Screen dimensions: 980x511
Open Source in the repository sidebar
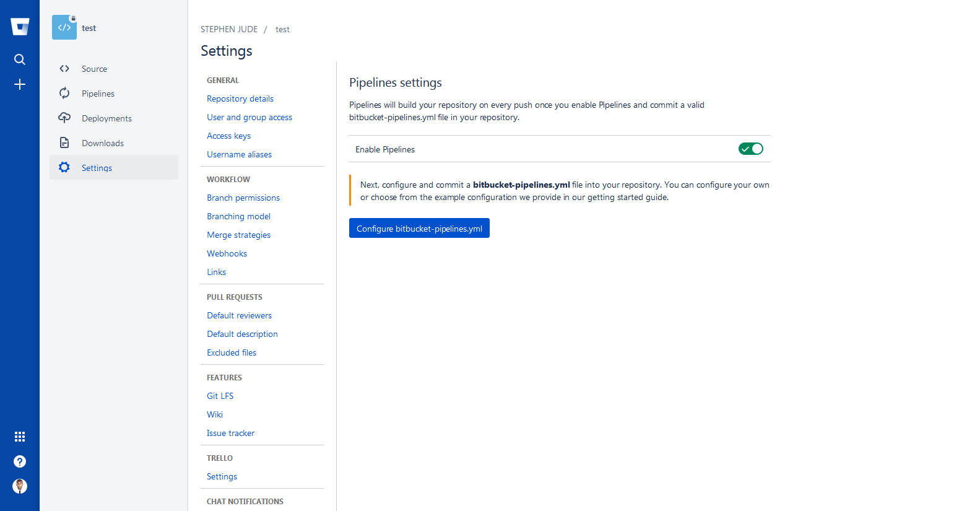click(x=114, y=69)
